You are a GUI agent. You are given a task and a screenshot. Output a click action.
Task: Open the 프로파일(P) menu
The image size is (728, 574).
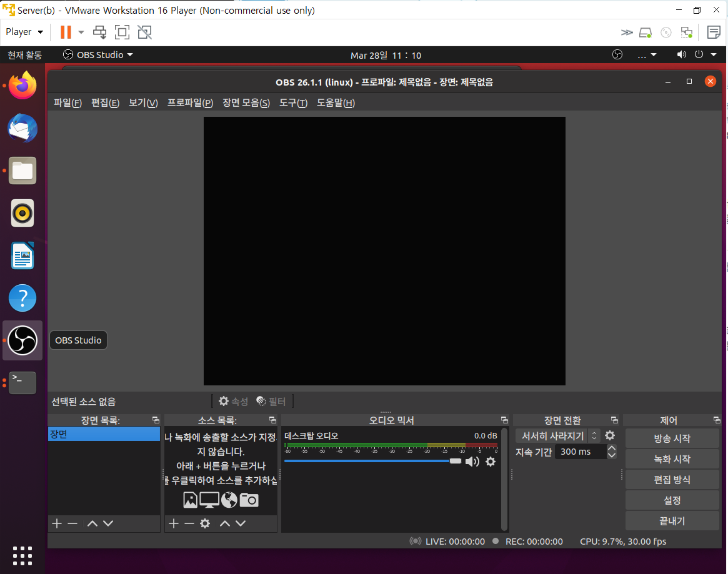coord(191,102)
